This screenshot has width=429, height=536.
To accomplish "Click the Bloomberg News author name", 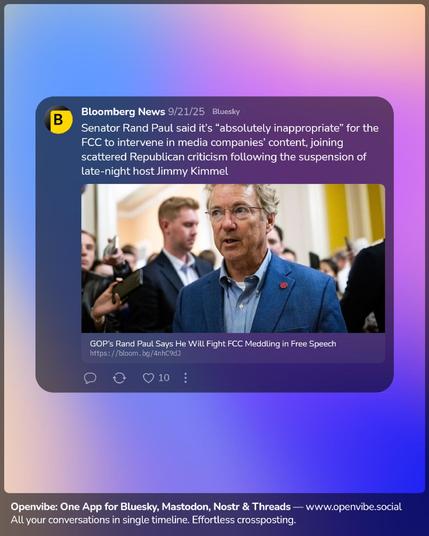I will pos(123,111).
